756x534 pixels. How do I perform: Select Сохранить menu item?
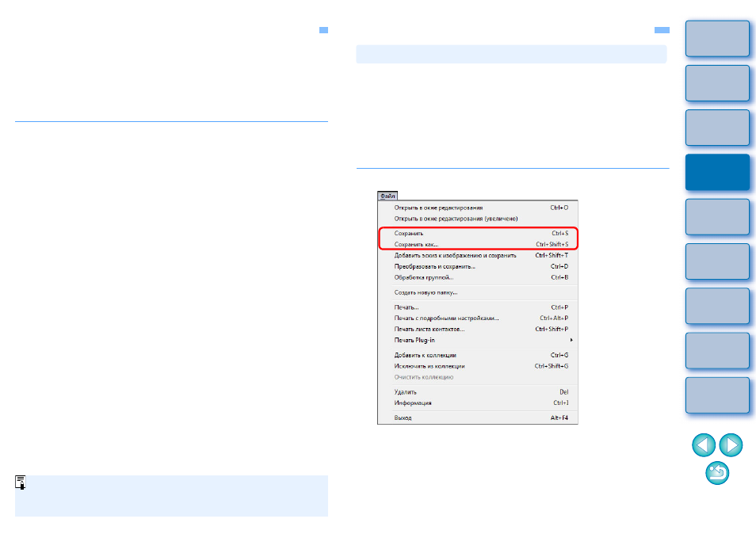click(477, 233)
